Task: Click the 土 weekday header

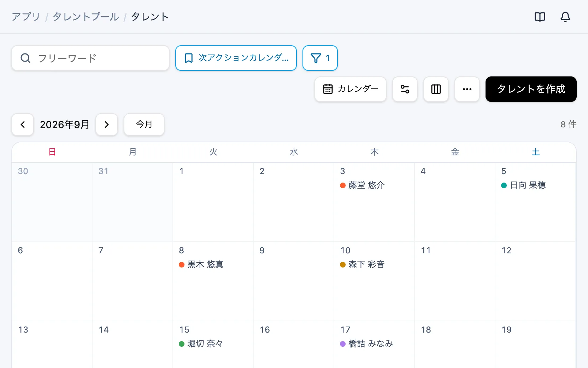Action: coord(536,152)
